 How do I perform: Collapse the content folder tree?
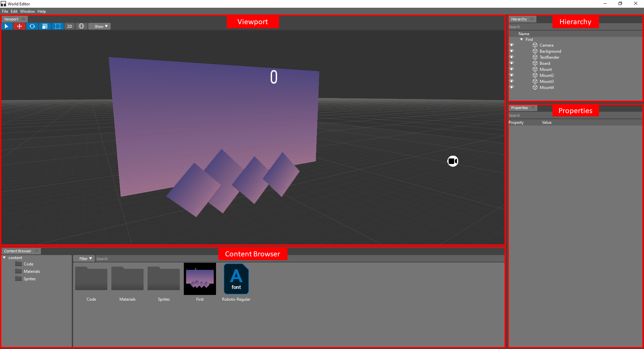coord(4,258)
